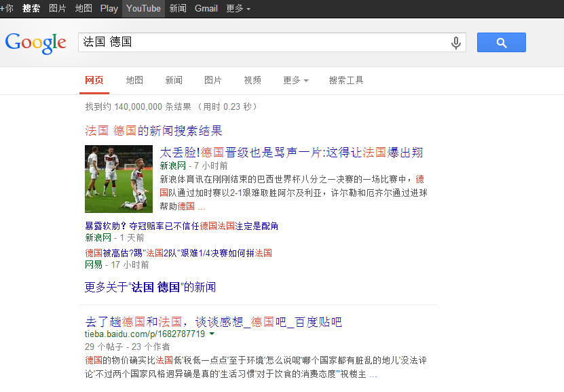Open 图片 in the top black bar

pos(58,8)
